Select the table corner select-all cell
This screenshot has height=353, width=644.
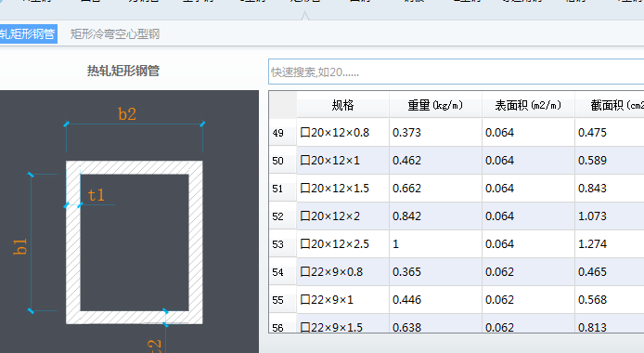(x=283, y=105)
